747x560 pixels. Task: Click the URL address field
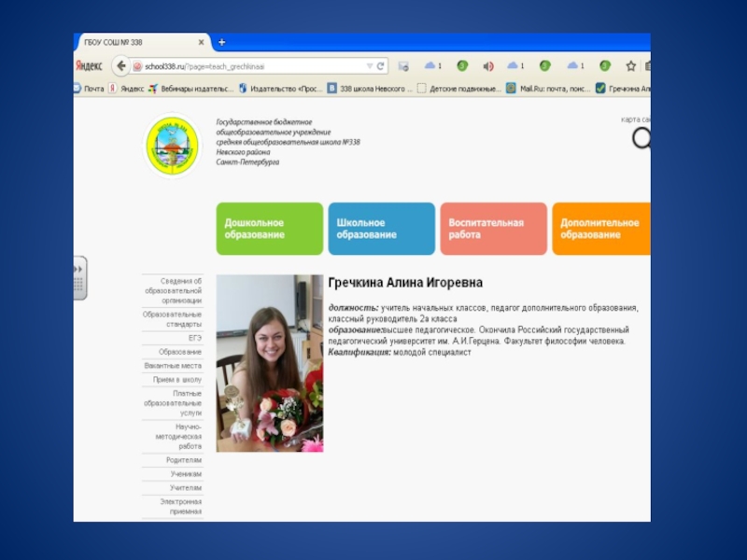[252, 66]
